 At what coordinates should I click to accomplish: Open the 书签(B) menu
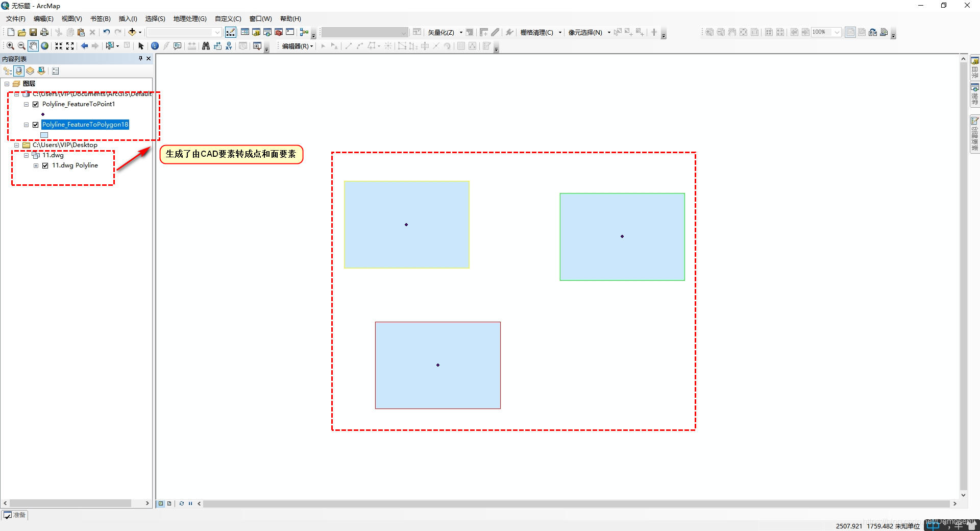[101, 19]
